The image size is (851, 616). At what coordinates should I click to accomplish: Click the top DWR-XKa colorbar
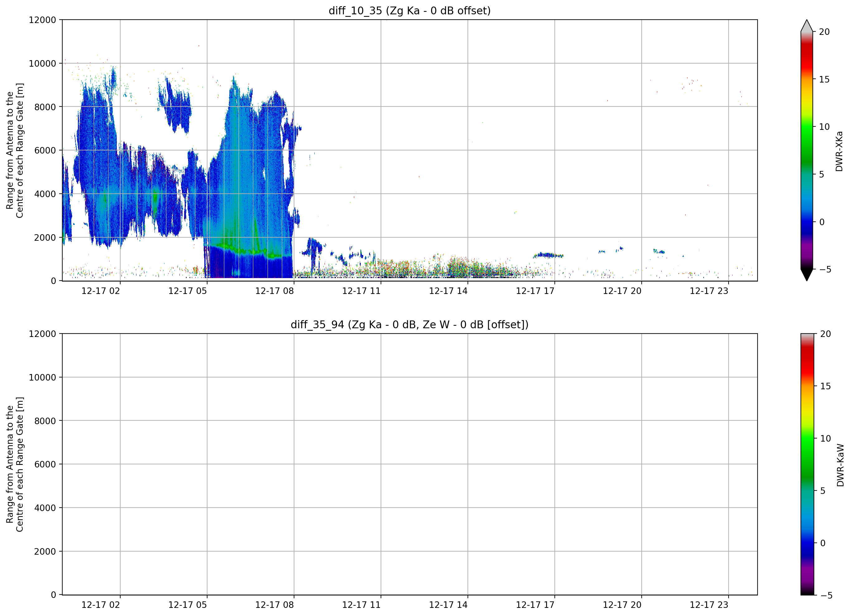[807, 150]
